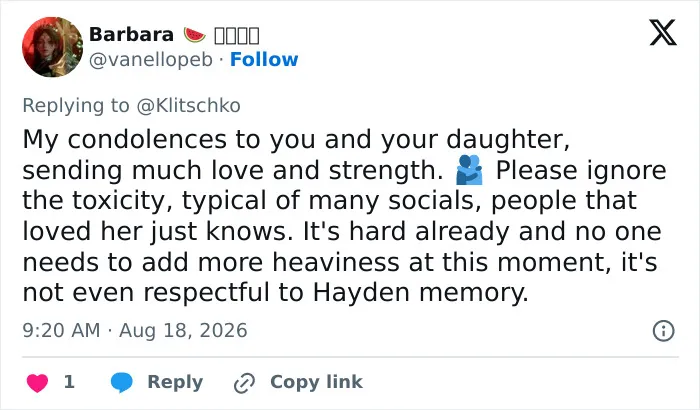Click the blue reply speech bubble icon
This screenshot has height=410, width=700.
coord(121,382)
